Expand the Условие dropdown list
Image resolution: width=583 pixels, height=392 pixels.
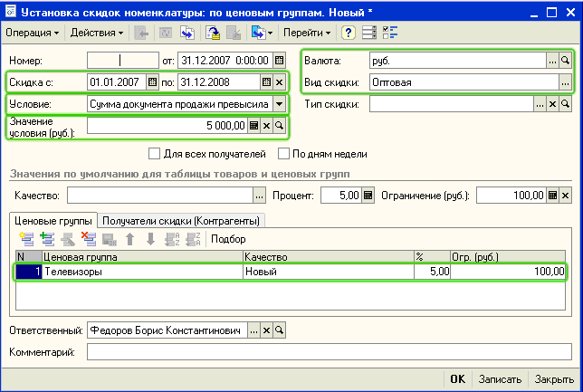click(x=278, y=104)
